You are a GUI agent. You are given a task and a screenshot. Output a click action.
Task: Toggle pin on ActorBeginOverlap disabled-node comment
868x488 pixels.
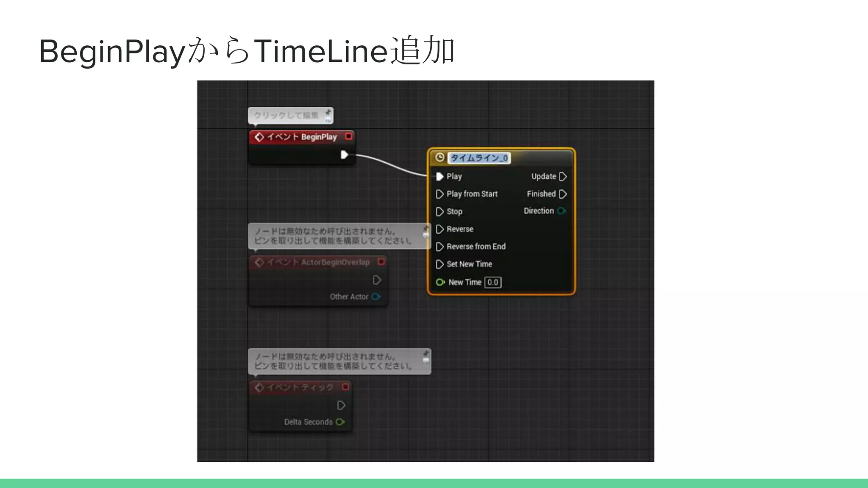(426, 229)
